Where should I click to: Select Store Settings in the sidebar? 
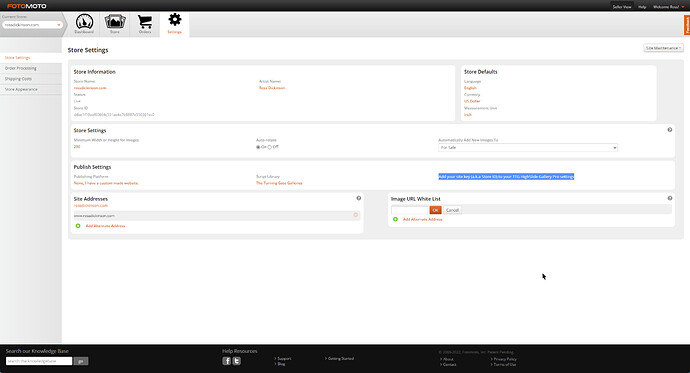pyautogui.click(x=18, y=58)
